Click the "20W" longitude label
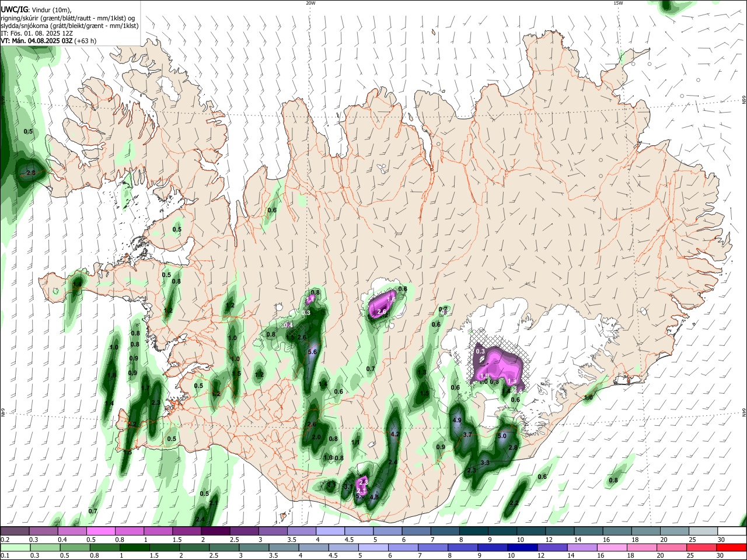 310,3
